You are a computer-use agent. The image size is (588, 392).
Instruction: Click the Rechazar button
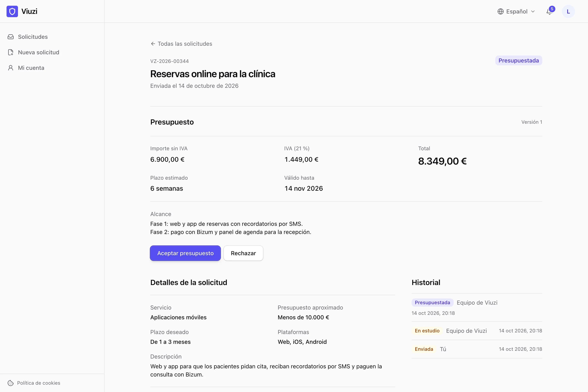pyautogui.click(x=243, y=253)
